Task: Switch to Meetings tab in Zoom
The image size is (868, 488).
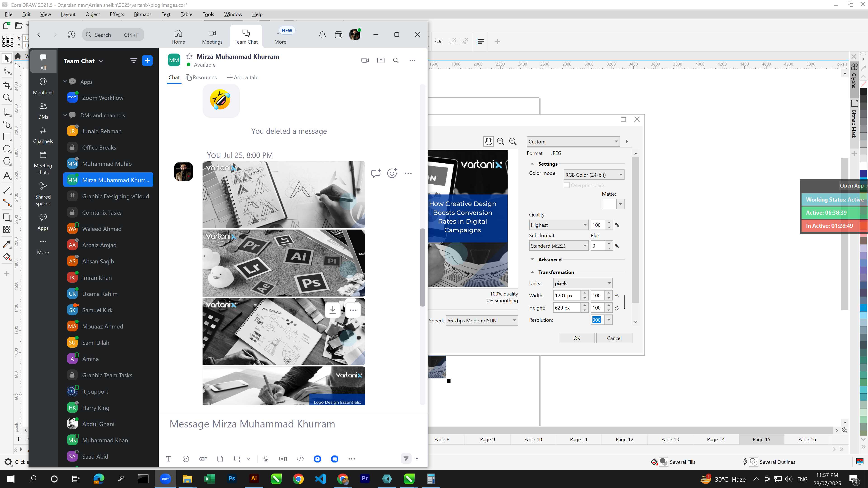Action: point(212,37)
